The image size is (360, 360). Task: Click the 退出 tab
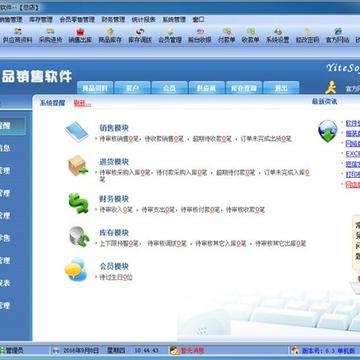(x=281, y=88)
